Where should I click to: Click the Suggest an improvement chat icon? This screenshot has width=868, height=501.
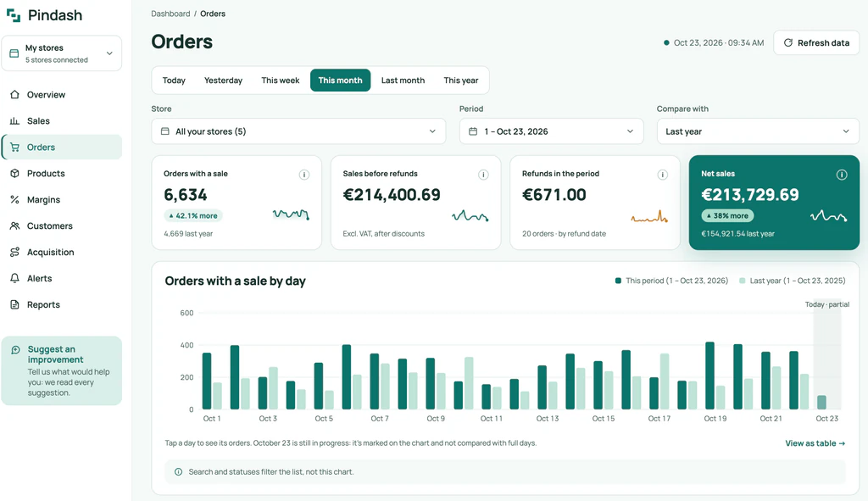(x=15, y=349)
